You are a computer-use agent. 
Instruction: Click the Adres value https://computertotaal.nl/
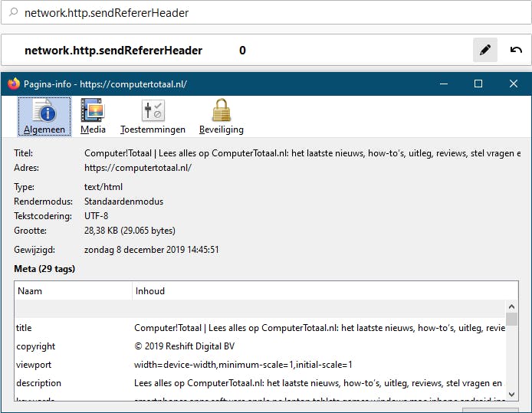click(x=138, y=168)
